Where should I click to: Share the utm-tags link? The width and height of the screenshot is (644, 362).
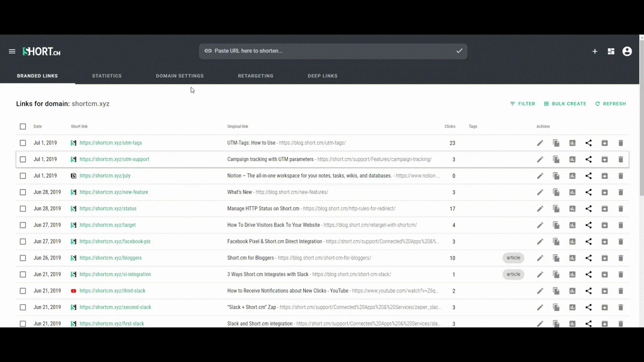coord(589,143)
